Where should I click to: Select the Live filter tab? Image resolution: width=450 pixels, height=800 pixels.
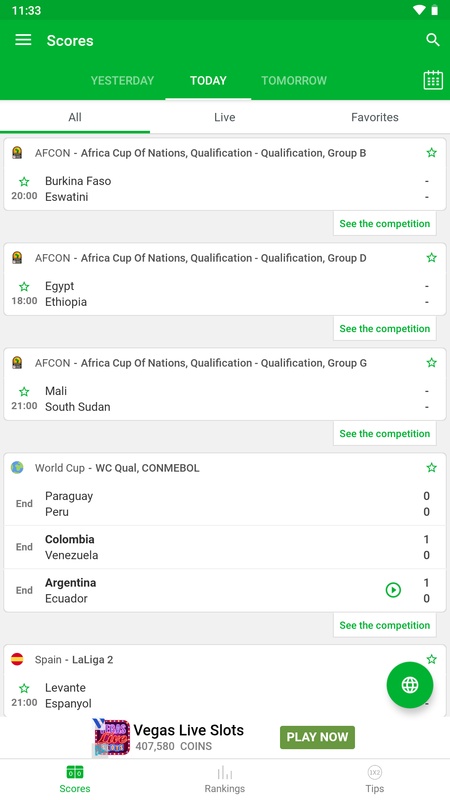coord(224,117)
